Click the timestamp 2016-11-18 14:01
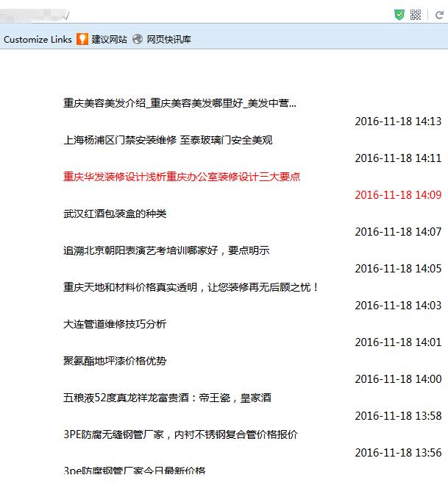This screenshot has width=448, height=486. [x=398, y=342]
